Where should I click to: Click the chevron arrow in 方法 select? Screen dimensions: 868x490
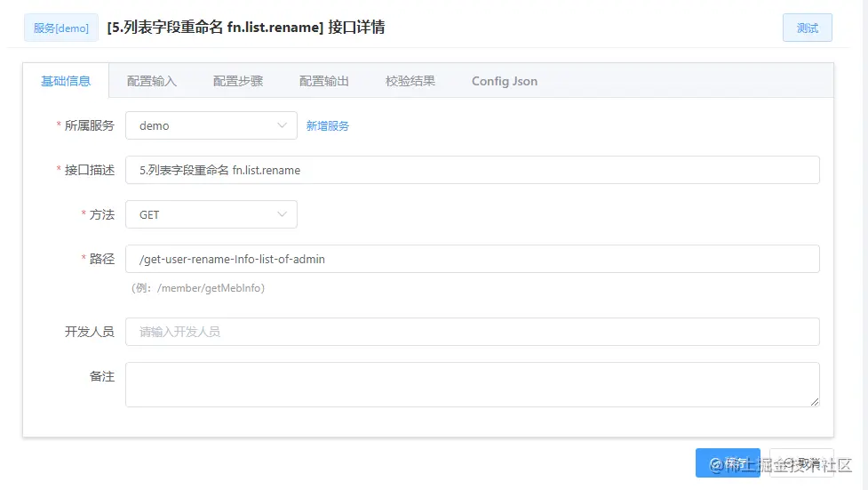click(x=282, y=214)
